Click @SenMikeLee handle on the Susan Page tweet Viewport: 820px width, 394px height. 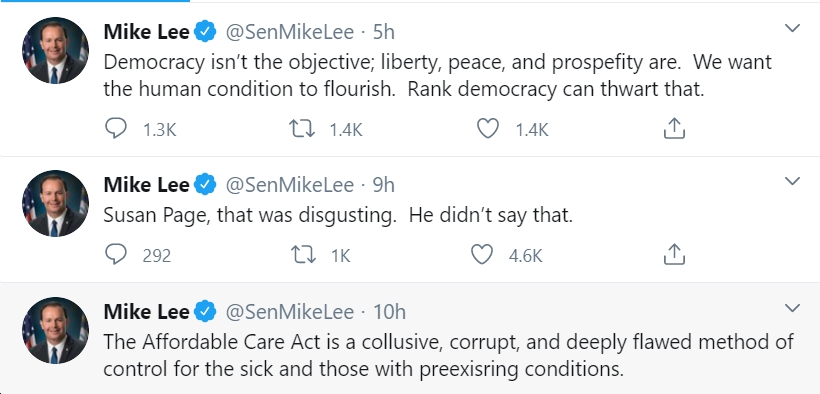290,185
